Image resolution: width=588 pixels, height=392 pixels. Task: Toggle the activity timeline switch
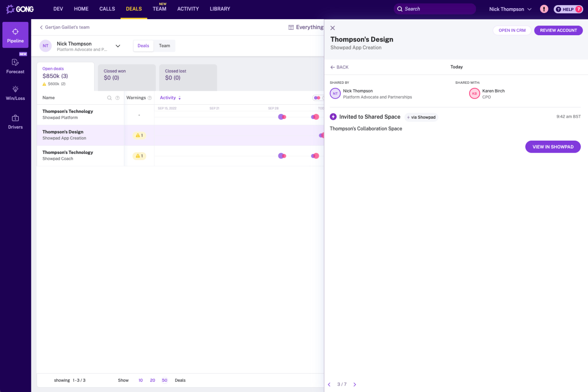[x=317, y=98]
